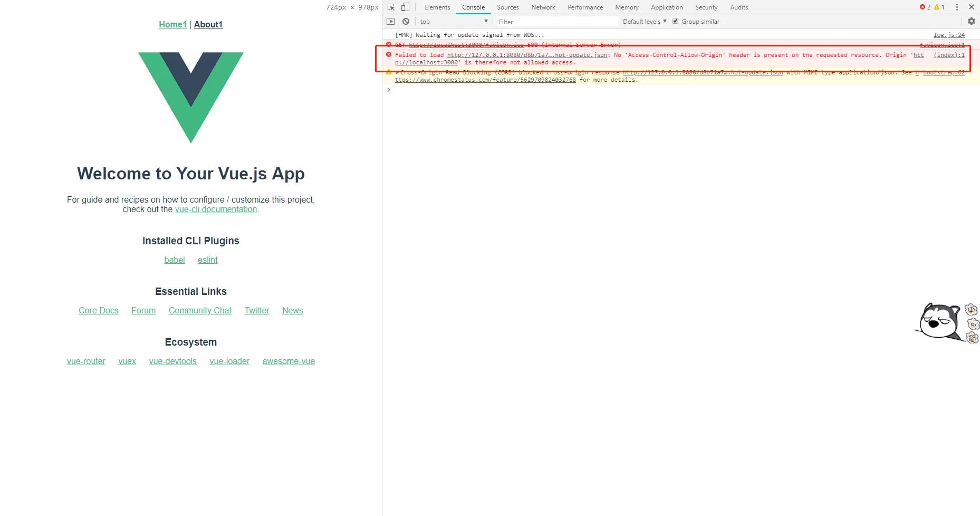Select the Security tab

tap(706, 7)
